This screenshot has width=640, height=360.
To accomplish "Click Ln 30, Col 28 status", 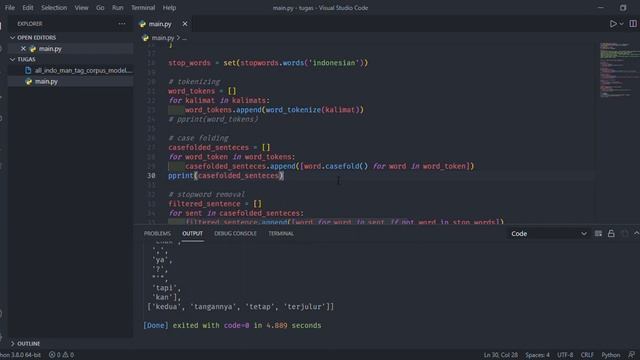I will tap(500, 355).
